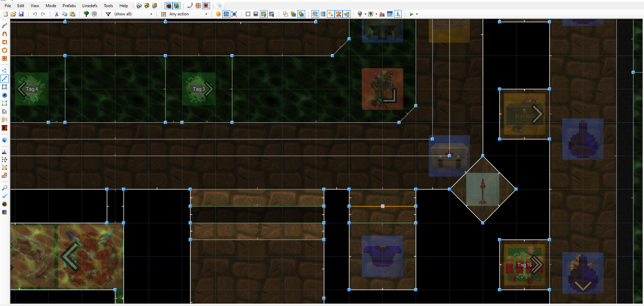Image resolution: width=644 pixels, height=306 pixels.
Task: Enter Visual mode blue cube icon
Action: (x=4, y=140)
